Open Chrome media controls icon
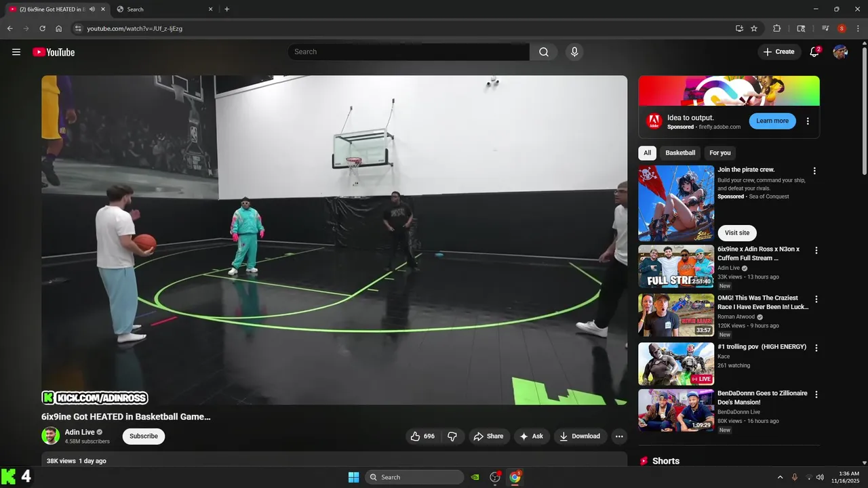The image size is (868, 488). coord(825,28)
